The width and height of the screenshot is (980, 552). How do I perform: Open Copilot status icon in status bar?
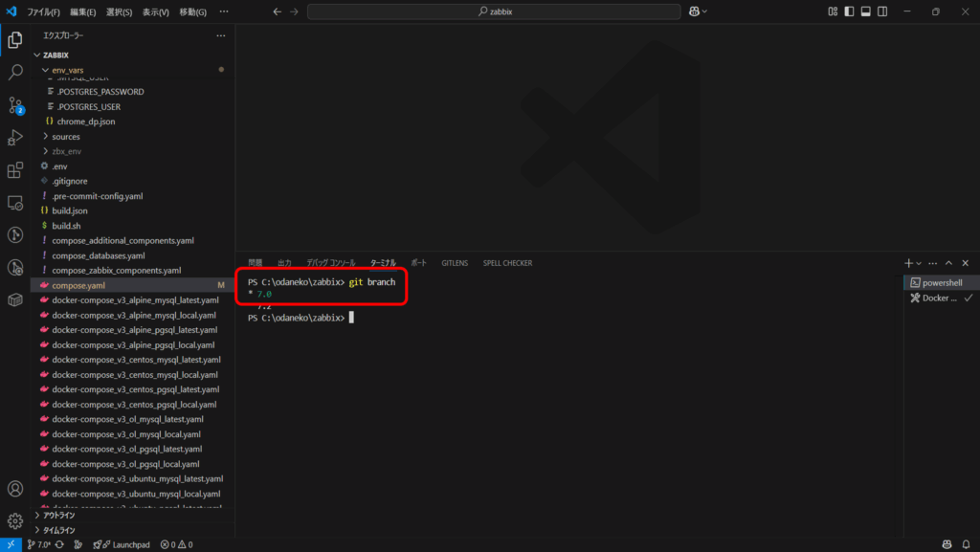947,544
